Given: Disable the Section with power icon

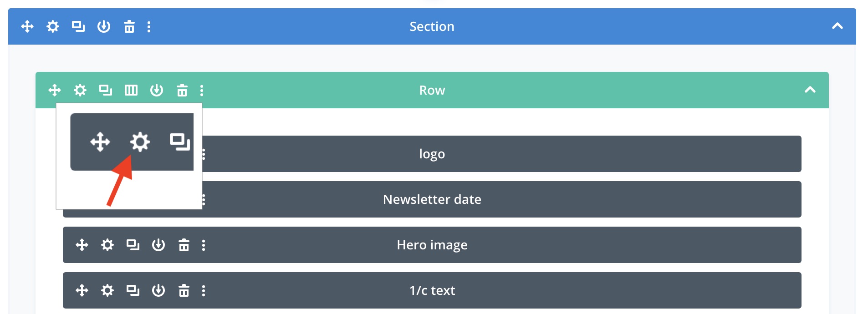Looking at the screenshot, I should point(104,27).
